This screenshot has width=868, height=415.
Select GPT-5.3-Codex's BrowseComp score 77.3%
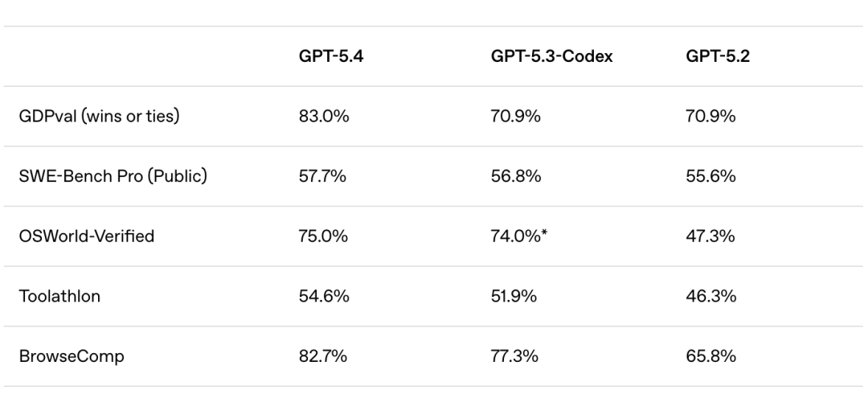click(x=514, y=356)
